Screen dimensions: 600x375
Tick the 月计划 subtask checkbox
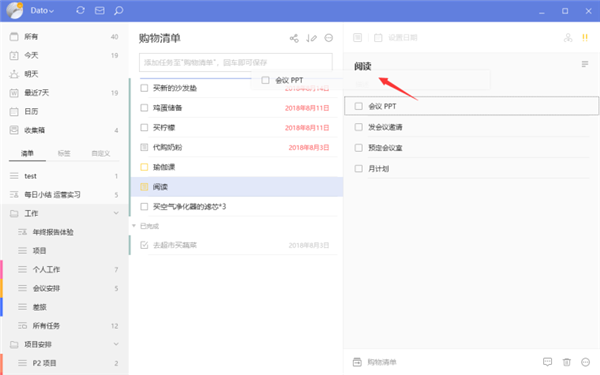tap(359, 168)
